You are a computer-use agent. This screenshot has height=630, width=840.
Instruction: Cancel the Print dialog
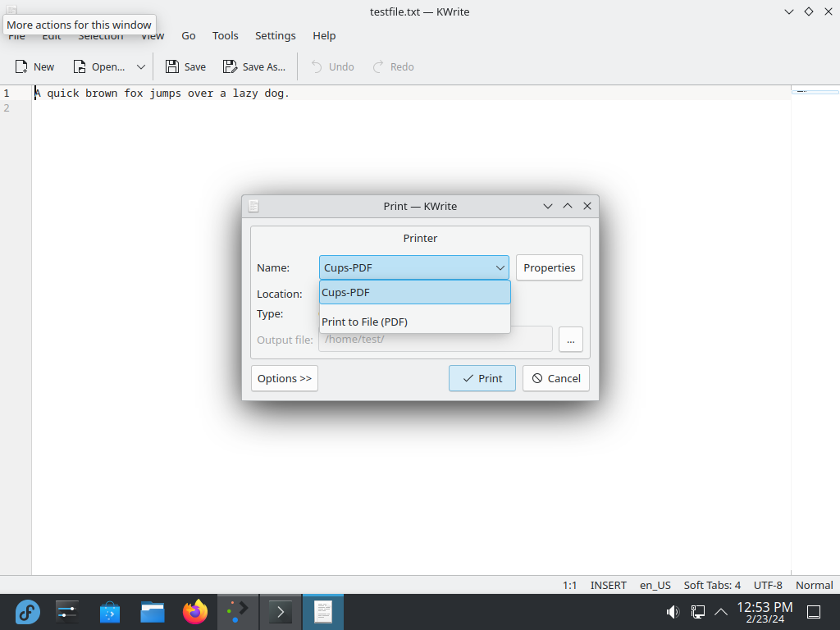pyautogui.click(x=556, y=379)
